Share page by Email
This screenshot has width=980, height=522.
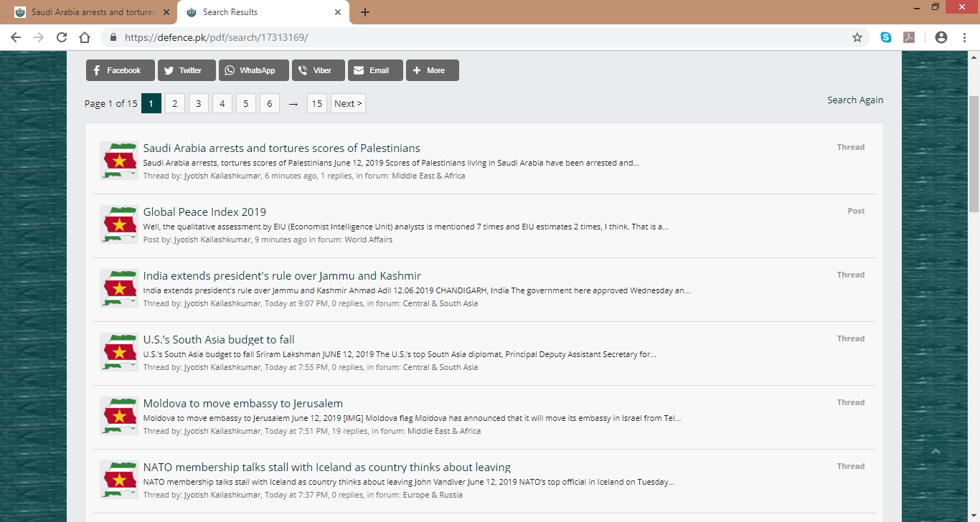375,70
